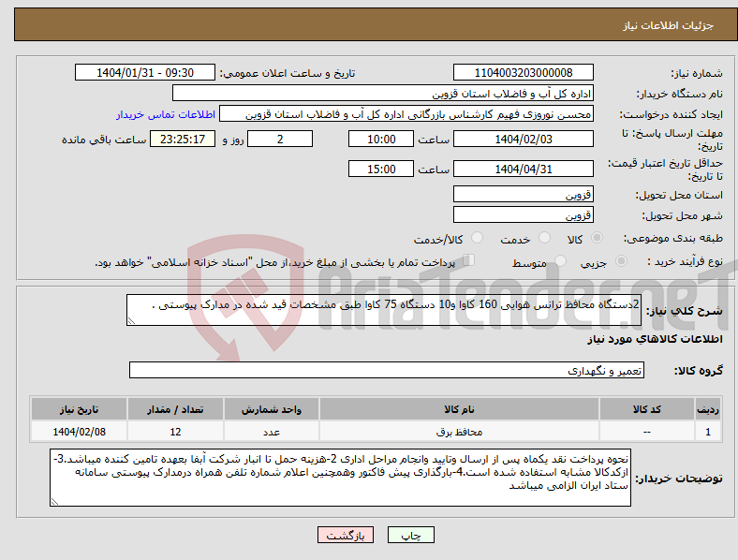Click the واحد شمارش column header

[272, 409]
